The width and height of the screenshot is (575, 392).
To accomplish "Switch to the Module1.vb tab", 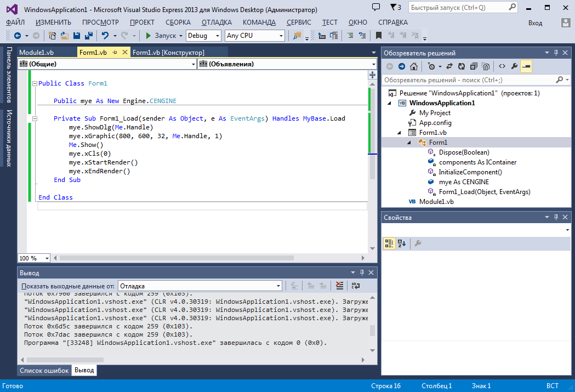I will 36,53.
